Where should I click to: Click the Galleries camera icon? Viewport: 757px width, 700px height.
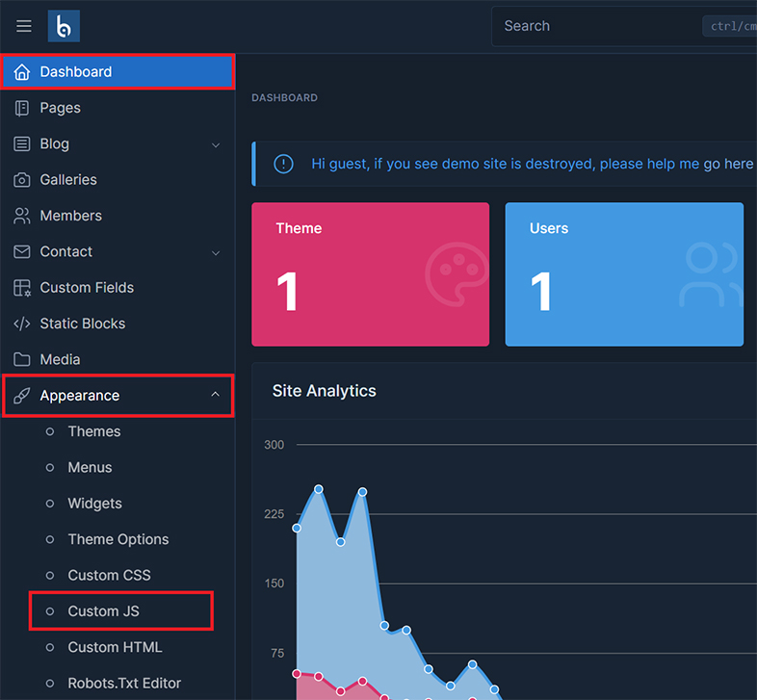21,180
